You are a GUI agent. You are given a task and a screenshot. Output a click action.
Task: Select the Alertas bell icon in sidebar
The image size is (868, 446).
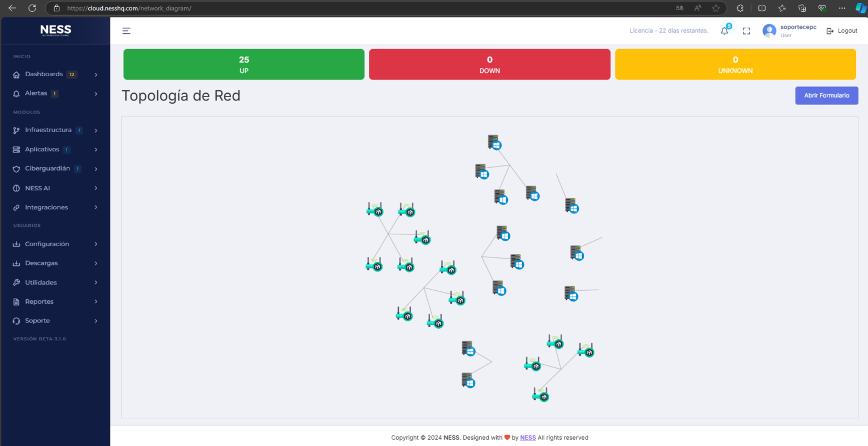pyautogui.click(x=17, y=93)
